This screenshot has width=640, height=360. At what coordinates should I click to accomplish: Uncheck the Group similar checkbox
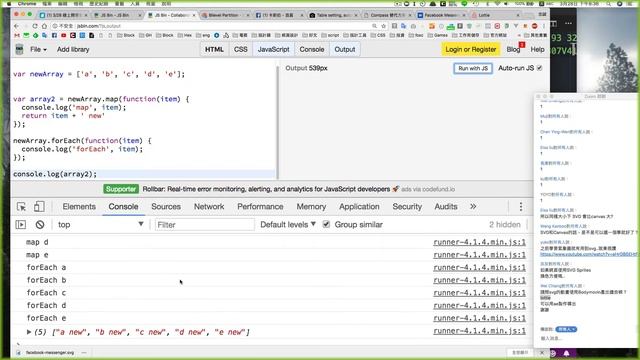326,224
